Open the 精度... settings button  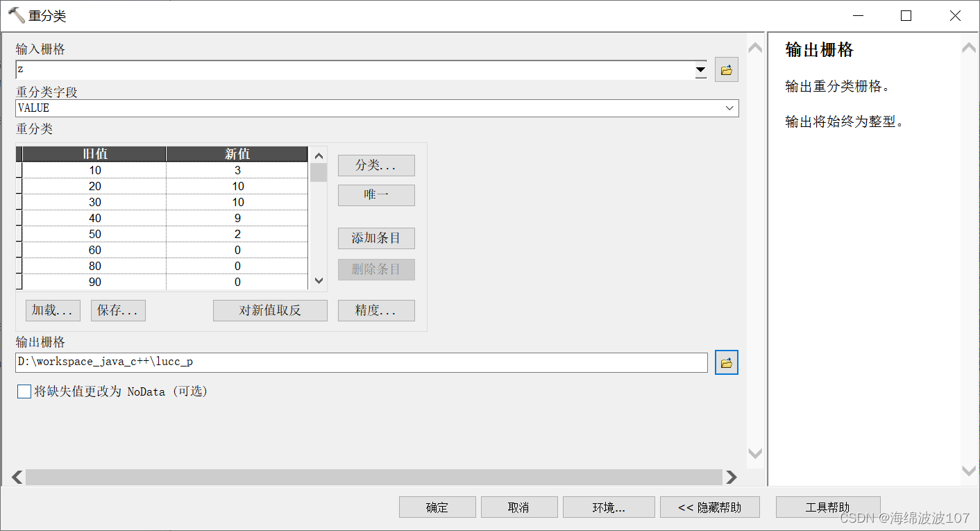376,310
